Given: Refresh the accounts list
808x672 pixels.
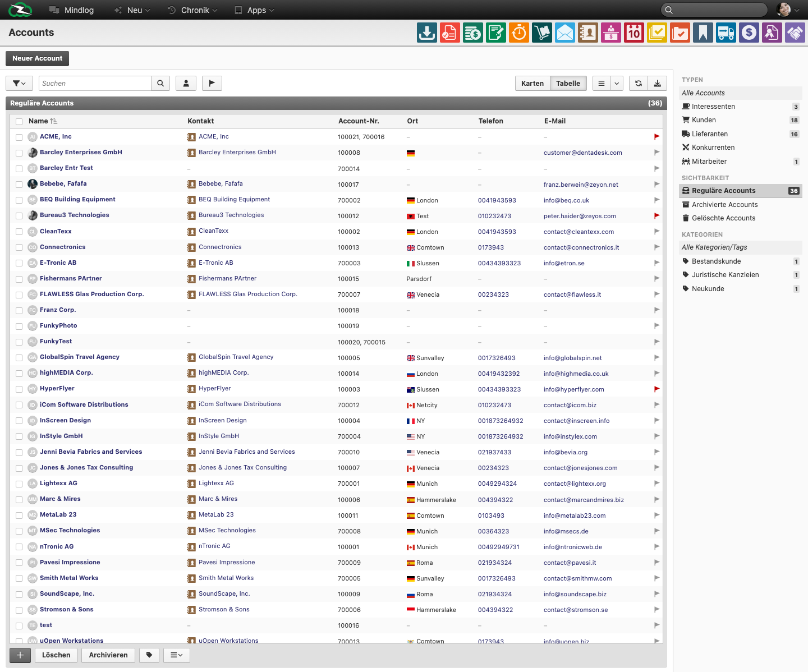Looking at the screenshot, I should (x=639, y=83).
